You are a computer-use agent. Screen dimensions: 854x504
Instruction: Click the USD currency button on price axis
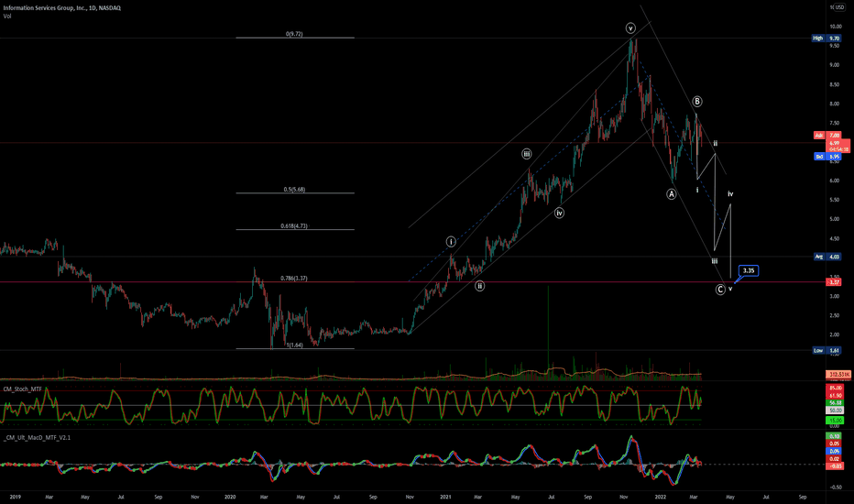tap(838, 7)
